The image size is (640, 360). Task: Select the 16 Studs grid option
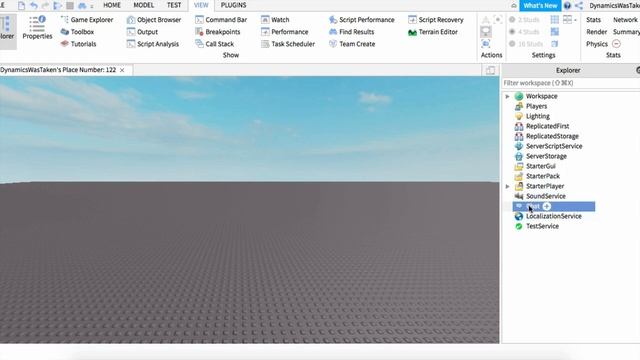click(x=526, y=44)
